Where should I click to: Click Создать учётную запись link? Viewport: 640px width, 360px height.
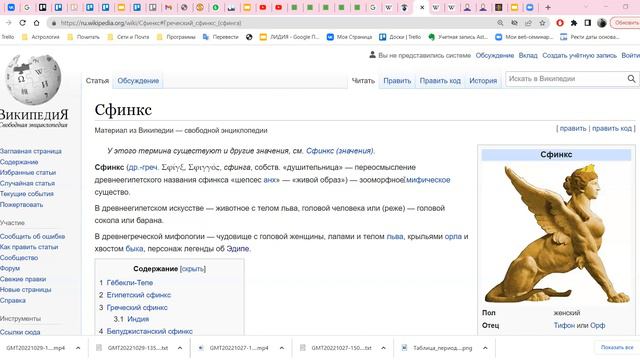coord(579,56)
